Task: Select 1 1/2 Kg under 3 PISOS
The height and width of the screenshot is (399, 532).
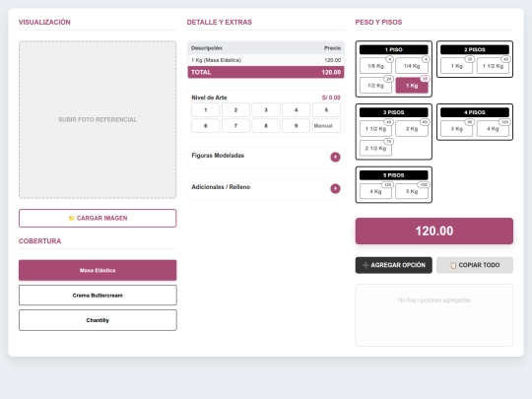Action: 375,129
